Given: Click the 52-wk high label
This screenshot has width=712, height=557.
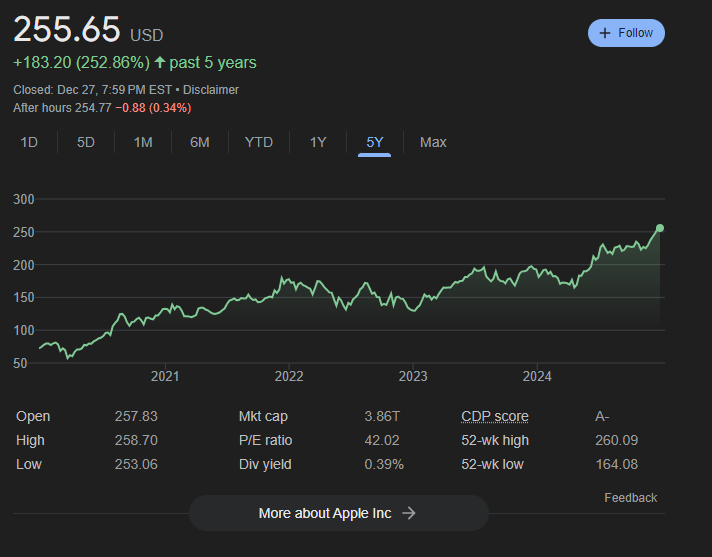Looking at the screenshot, I should (495, 440).
